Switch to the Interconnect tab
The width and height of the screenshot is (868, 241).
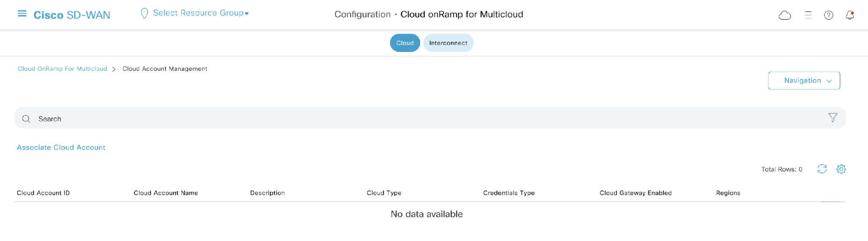pos(448,43)
